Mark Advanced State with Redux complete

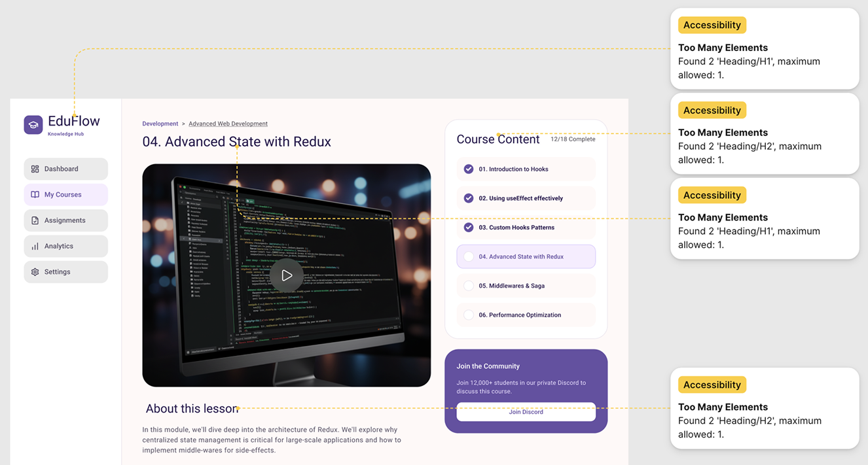pyautogui.click(x=469, y=256)
